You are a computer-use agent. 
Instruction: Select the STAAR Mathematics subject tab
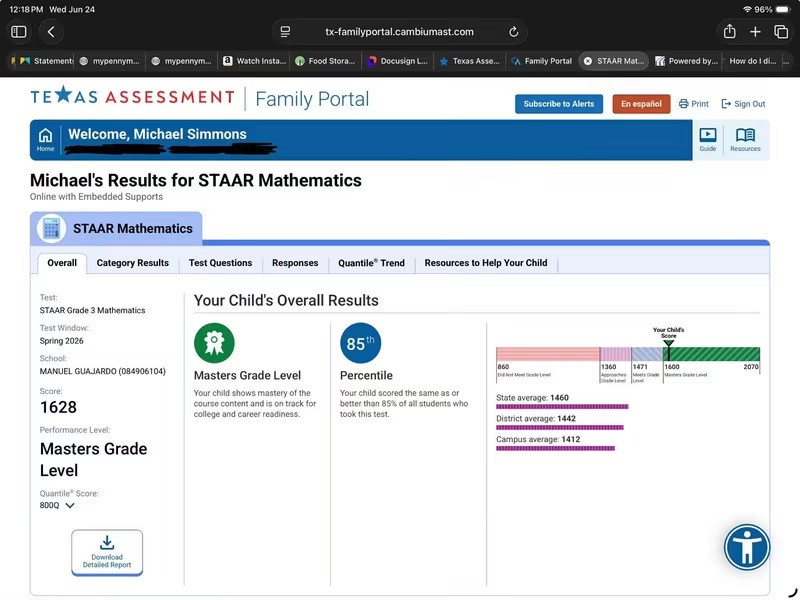(116, 228)
